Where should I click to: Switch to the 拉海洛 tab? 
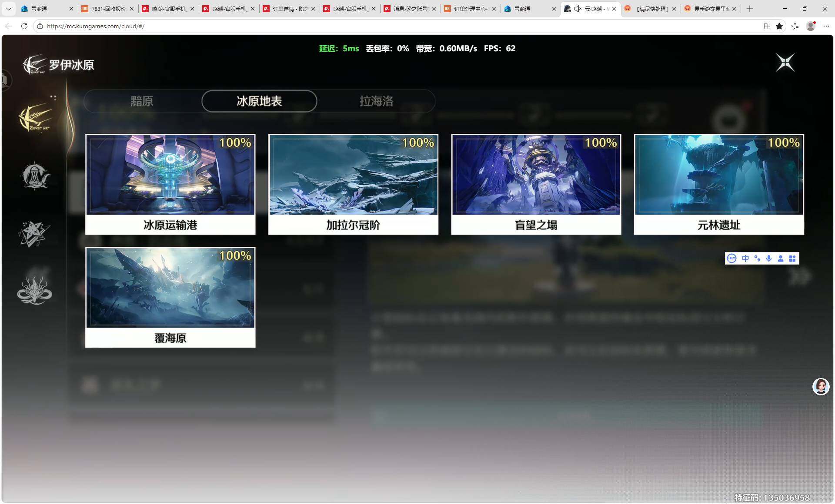click(377, 101)
